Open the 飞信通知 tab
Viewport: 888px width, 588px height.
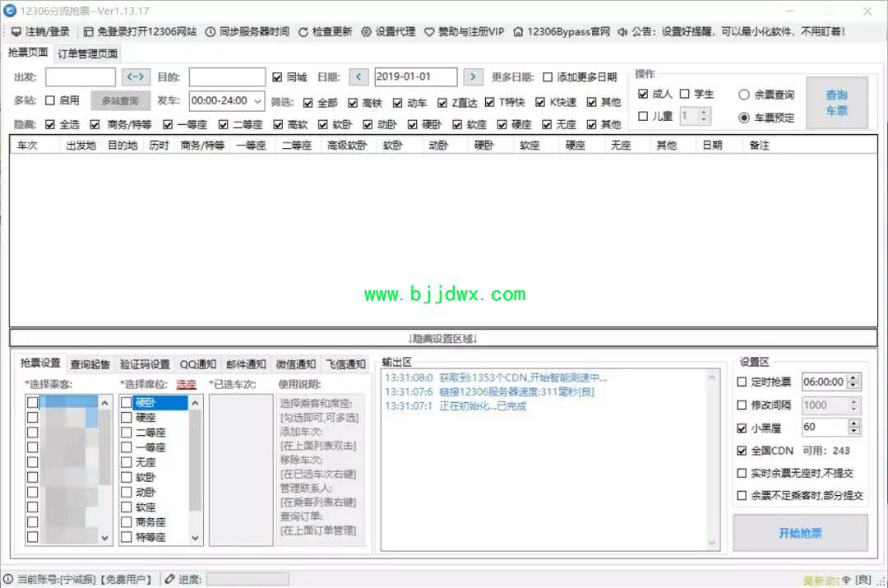click(x=345, y=364)
